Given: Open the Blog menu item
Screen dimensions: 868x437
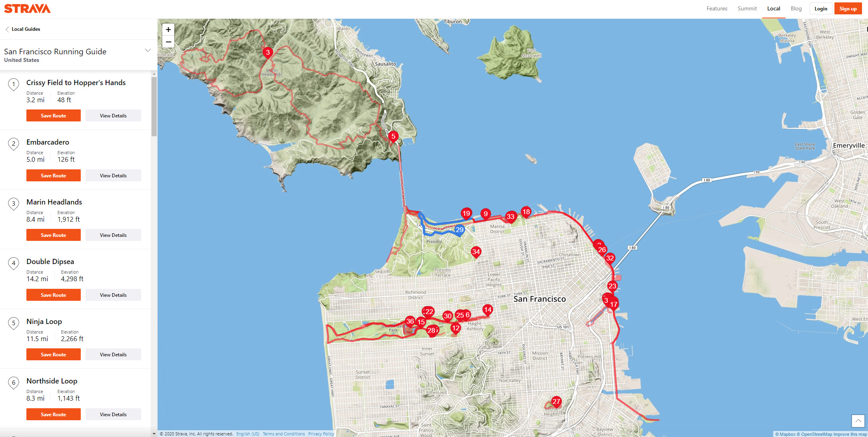Looking at the screenshot, I should tap(796, 9).
